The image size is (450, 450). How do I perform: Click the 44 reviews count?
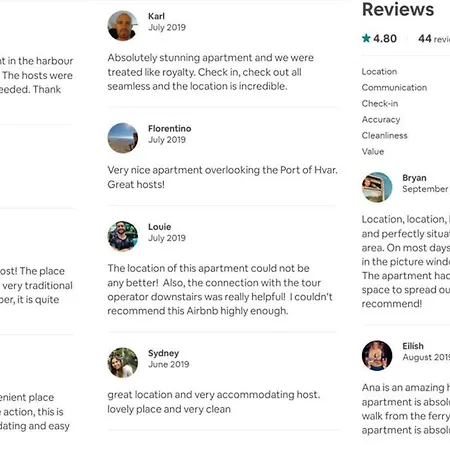pos(434,39)
